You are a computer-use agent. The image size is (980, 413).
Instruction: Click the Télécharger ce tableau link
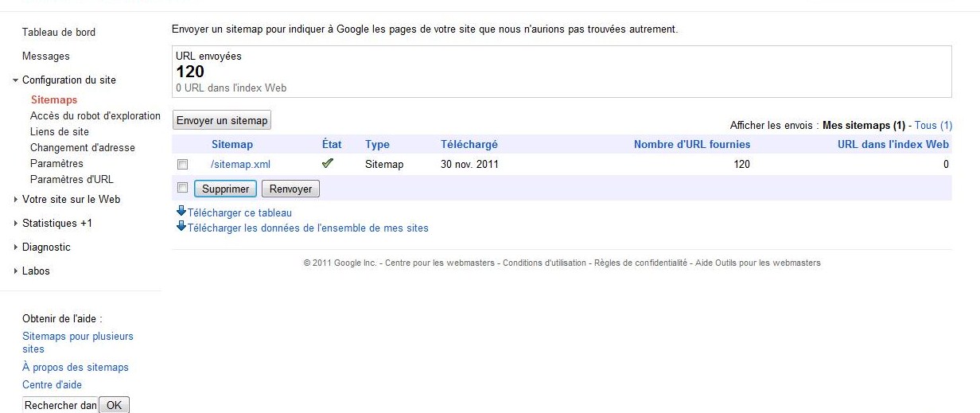pyautogui.click(x=239, y=213)
